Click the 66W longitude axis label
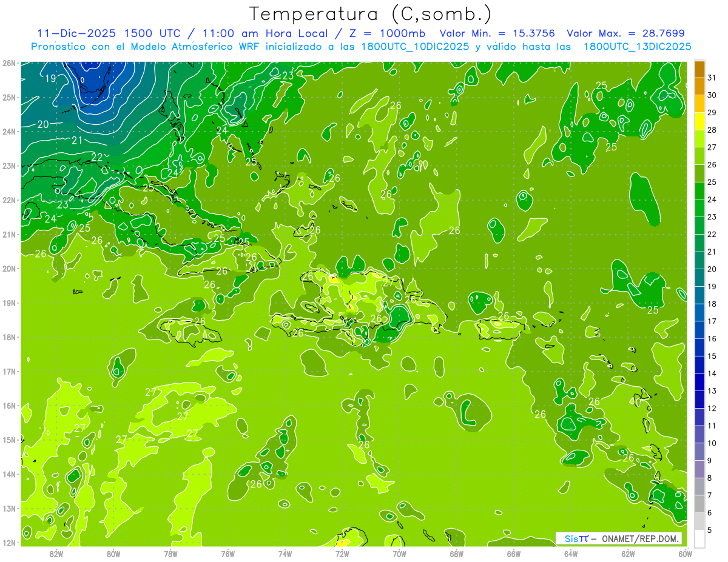728x562 pixels. pos(514,554)
